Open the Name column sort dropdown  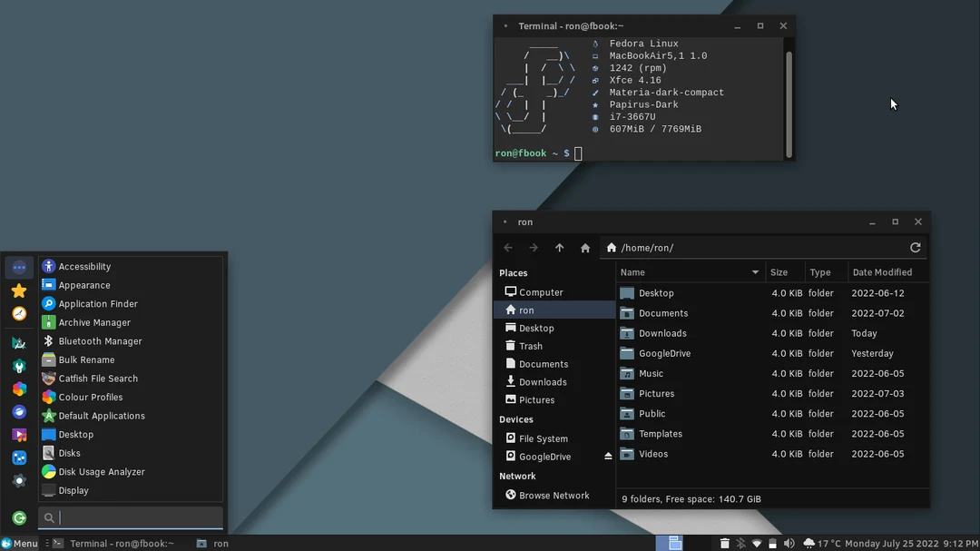pyautogui.click(x=754, y=271)
